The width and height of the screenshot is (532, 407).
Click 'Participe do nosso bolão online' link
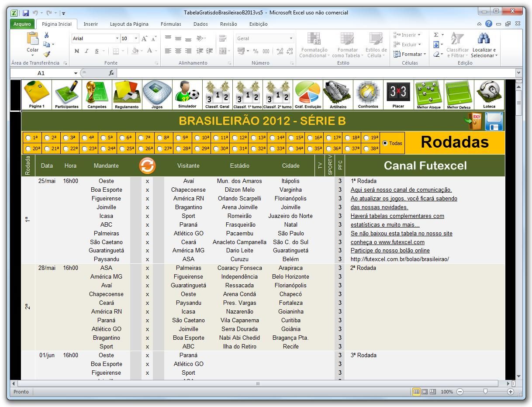(x=390, y=251)
